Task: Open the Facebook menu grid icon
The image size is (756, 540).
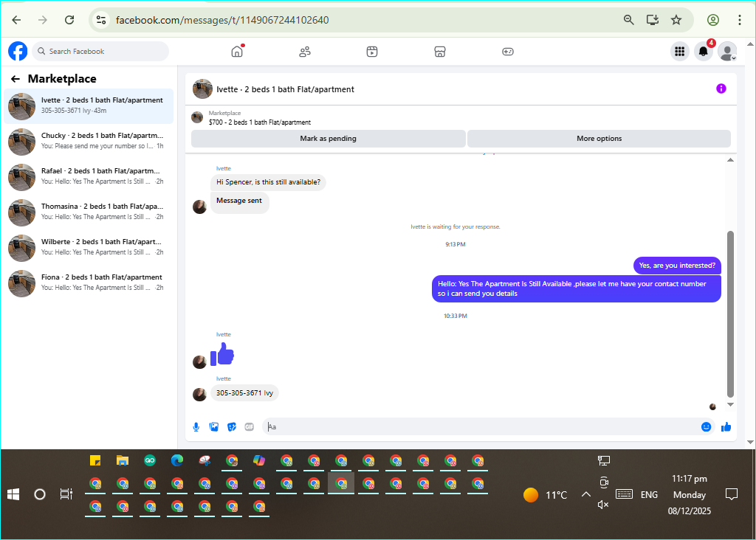Action: click(x=680, y=51)
